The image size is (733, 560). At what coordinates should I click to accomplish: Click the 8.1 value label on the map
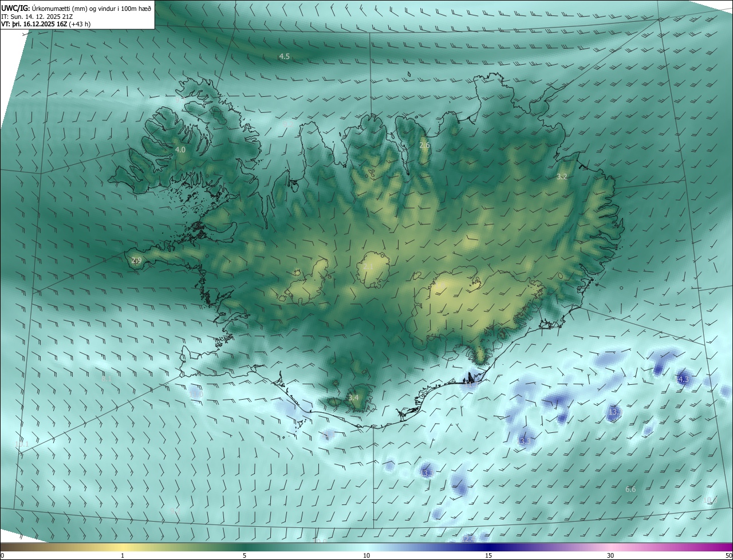(x=107, y=379)
